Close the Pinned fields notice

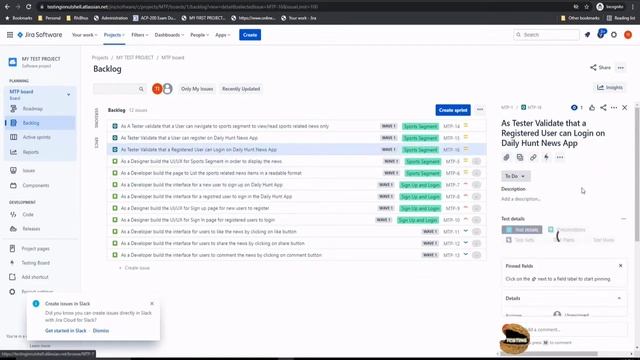[x=620, y=266]
